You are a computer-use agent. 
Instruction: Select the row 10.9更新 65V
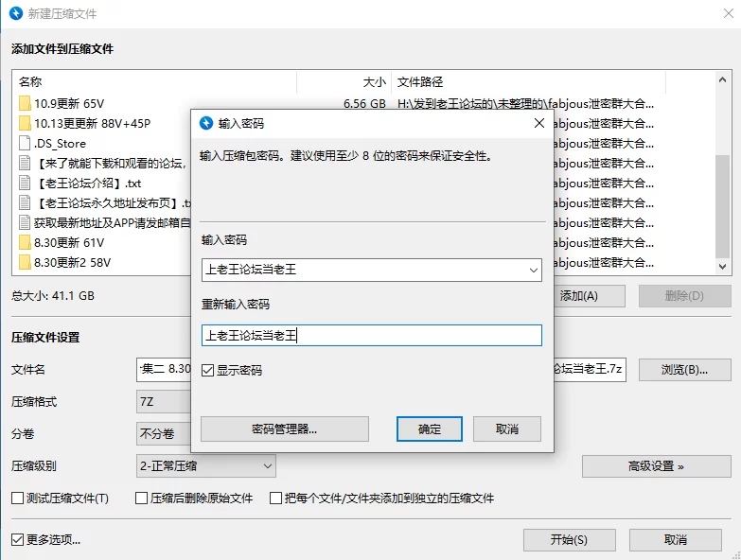click(364, 103)
